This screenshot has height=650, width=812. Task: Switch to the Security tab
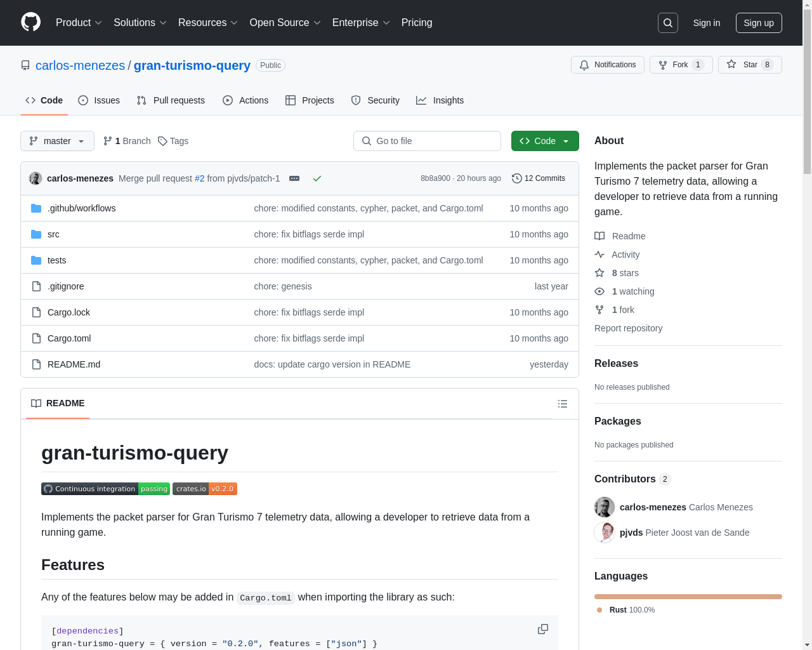coord(376,100)
